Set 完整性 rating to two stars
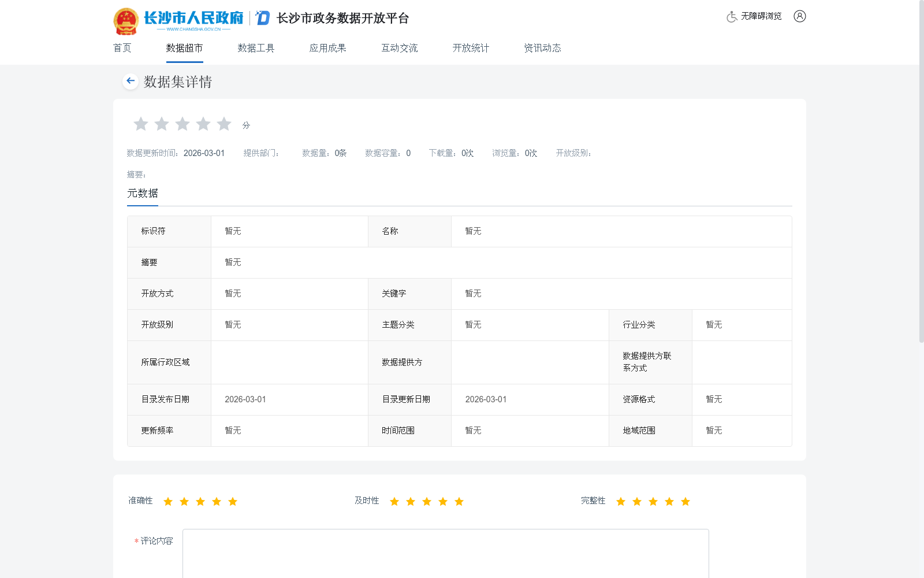 click(x=637, y=501)
